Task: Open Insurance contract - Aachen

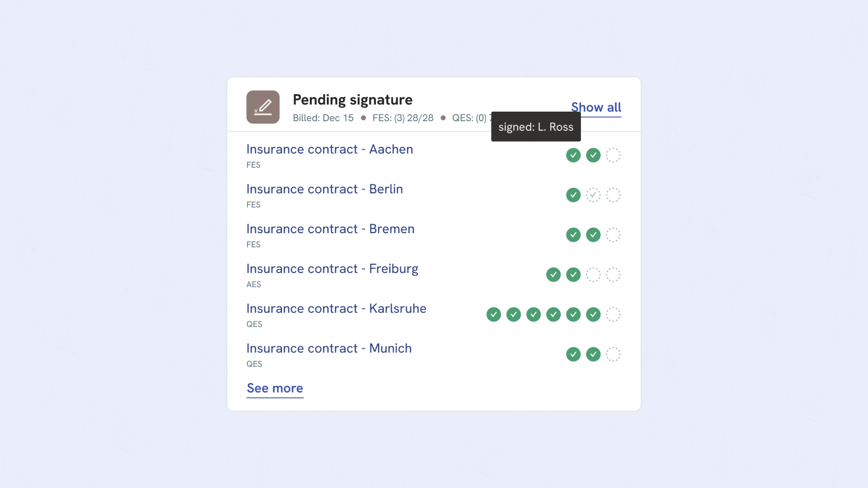Action: [x=330, y=149]
